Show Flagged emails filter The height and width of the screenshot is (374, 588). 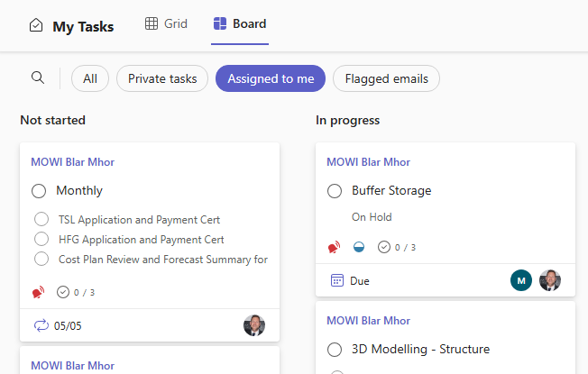pos(386,78)
